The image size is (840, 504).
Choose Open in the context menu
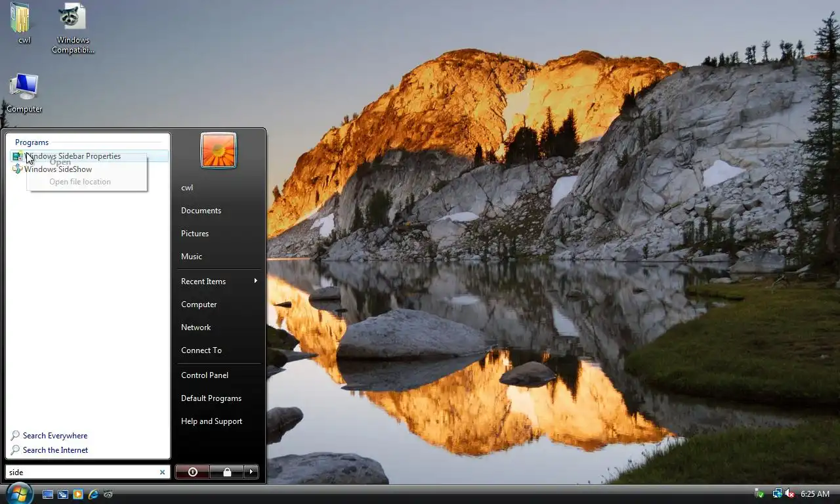tap(60, 162)
